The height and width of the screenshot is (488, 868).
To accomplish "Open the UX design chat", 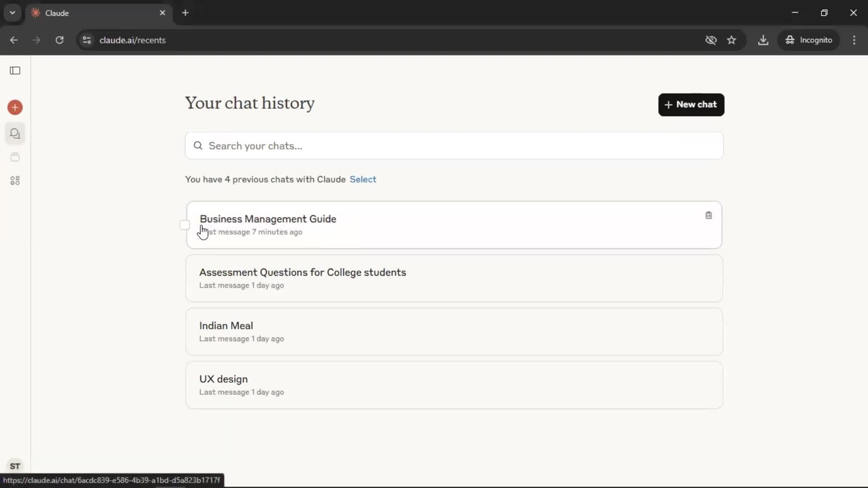I will click(454, 385).
